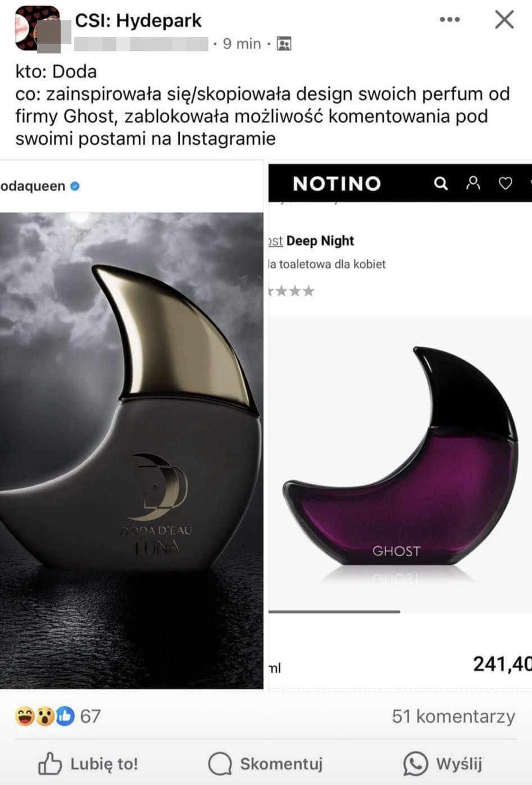Close the post with the X icon
The height and width of the screenshot is (785, 532).
(x=504, y=20)
